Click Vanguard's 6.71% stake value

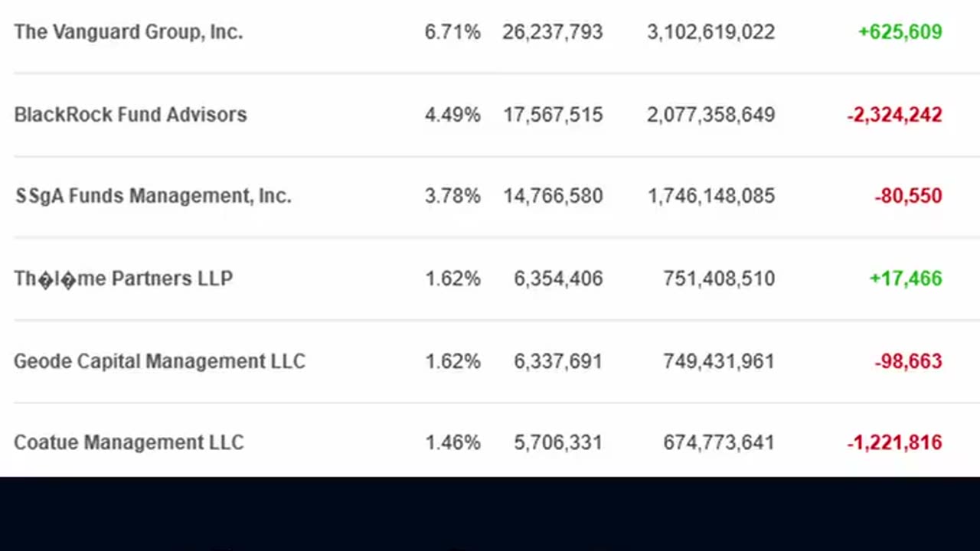tap(452, 32)
